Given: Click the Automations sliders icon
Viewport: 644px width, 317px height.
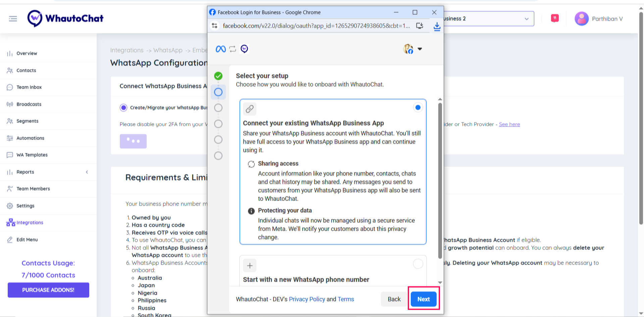Looking at the screenshot, I should [10, 138].
